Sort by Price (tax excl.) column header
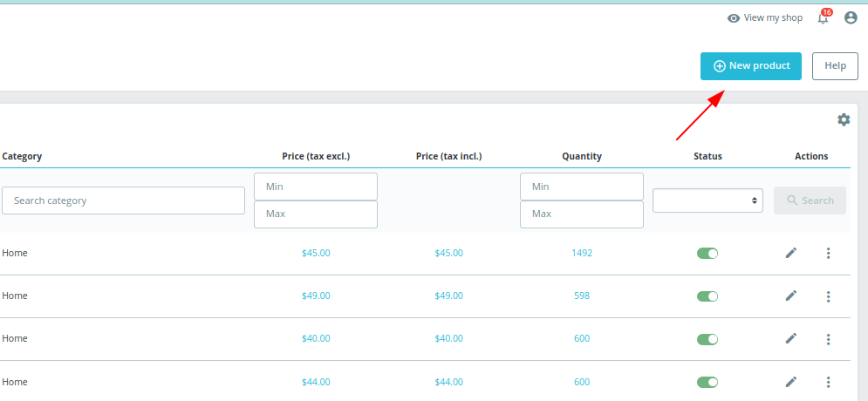This screenshot has height=401, width=868. click(316, 157)
